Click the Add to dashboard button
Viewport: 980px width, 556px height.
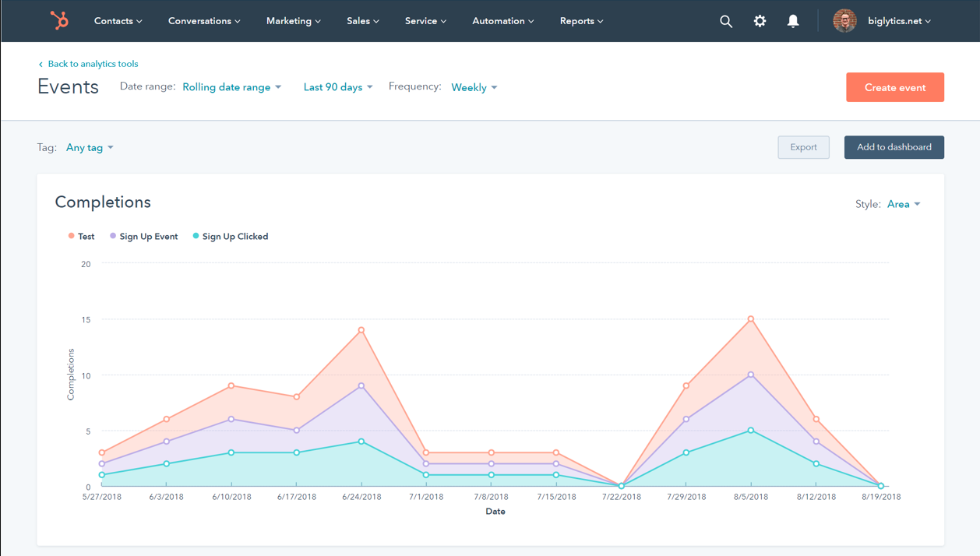[x=894, y=147]
